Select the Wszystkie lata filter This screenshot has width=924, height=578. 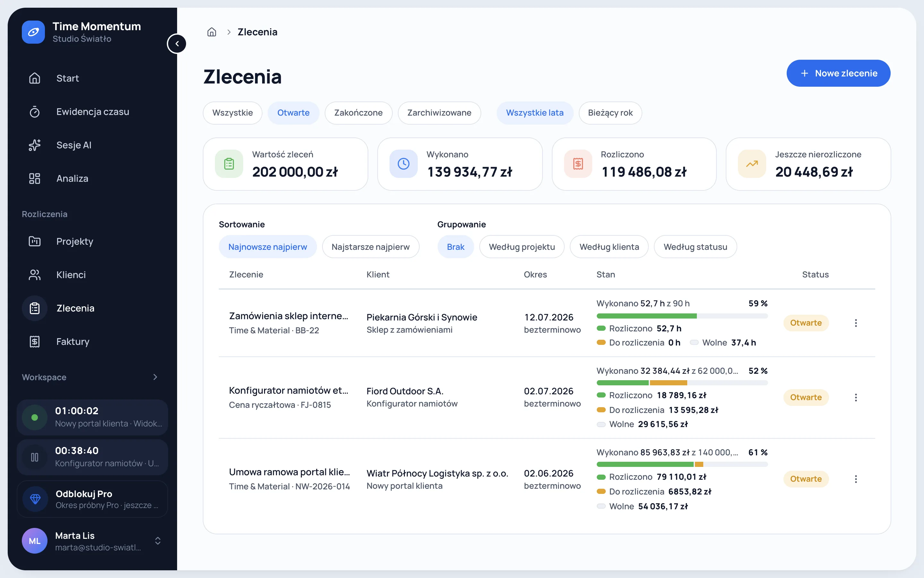pos(535,113)
